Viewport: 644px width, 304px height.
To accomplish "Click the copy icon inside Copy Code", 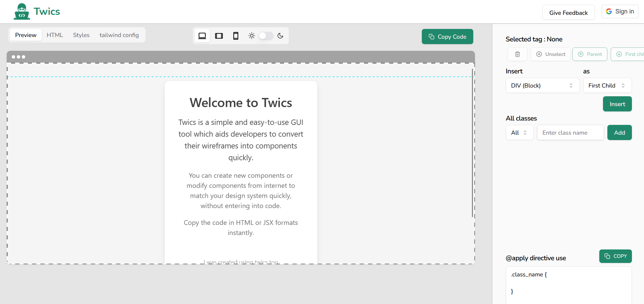I will (x=432, y=36).
